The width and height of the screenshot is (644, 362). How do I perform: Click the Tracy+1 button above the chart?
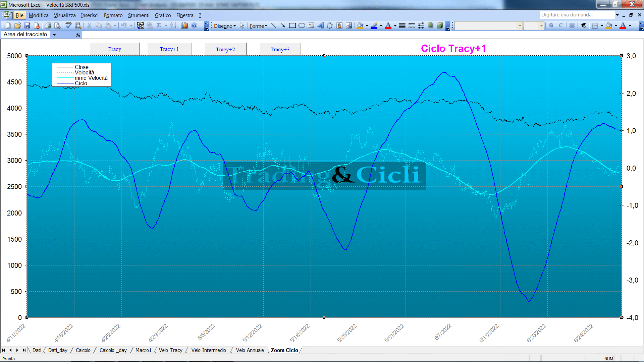pos(169,49)
